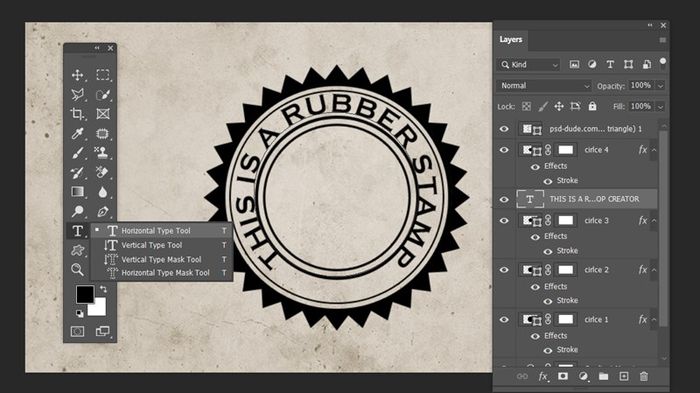Lock transparent pixels

[x=526, y=106]
